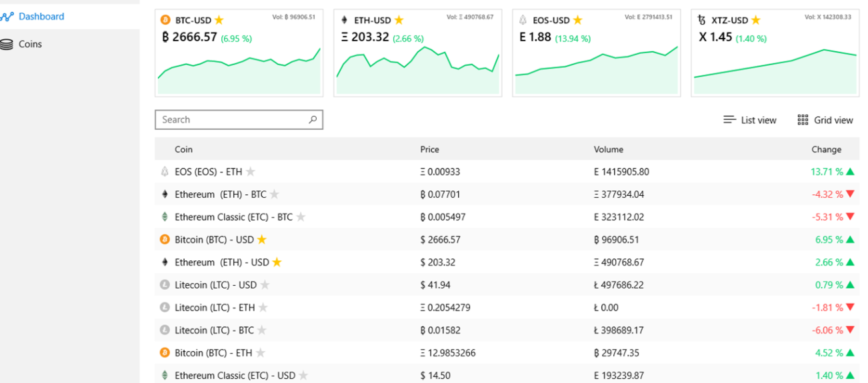Favorite the EOS (EOS) - ETH row star
868x383 pixels.
(251, 172)
